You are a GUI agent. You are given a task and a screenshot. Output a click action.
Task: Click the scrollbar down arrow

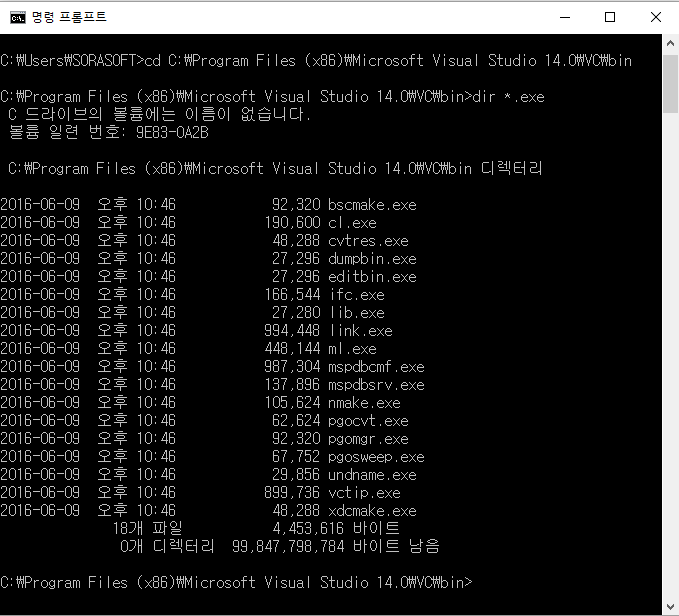click(x=670, y=606)
